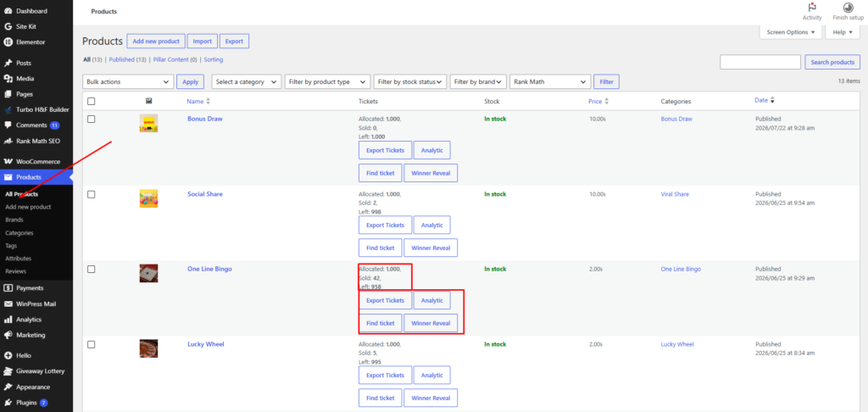The image size is (868, 412).
Task: Check the Lucky Wheel row checkbox
Action: click(x=92, y=344)
